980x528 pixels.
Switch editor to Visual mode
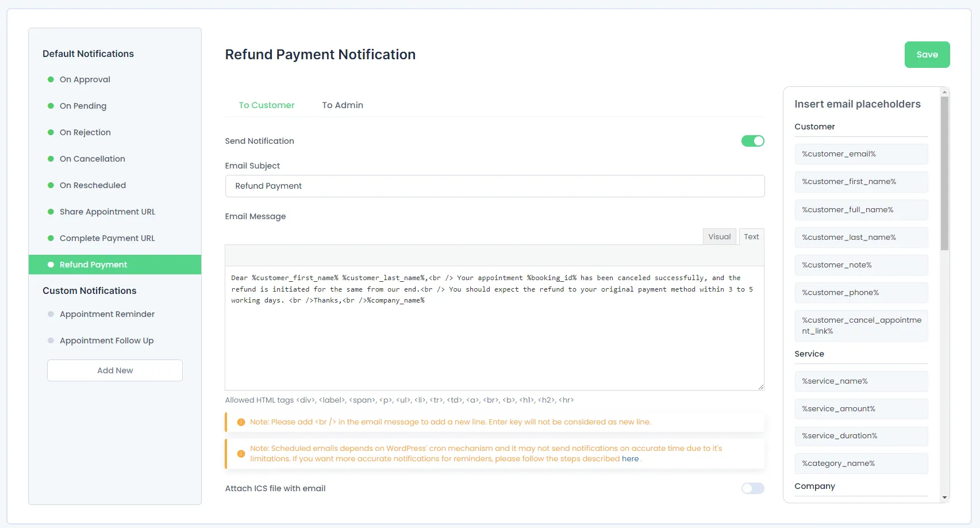click(719, 236)
